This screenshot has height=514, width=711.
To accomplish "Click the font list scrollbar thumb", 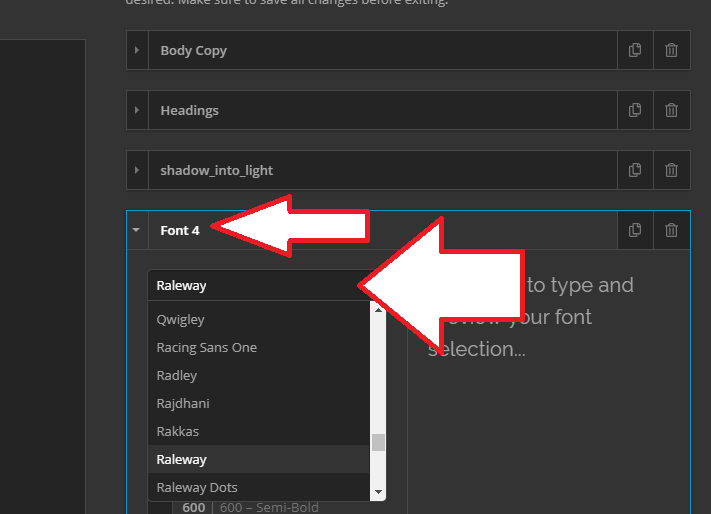I will click(378, 442).
